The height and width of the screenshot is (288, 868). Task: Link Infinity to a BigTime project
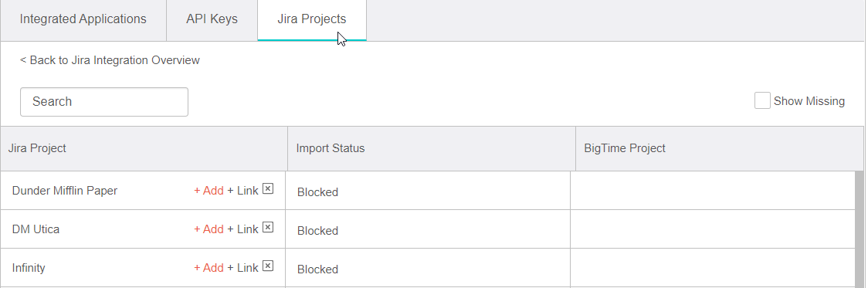[242, 268]
